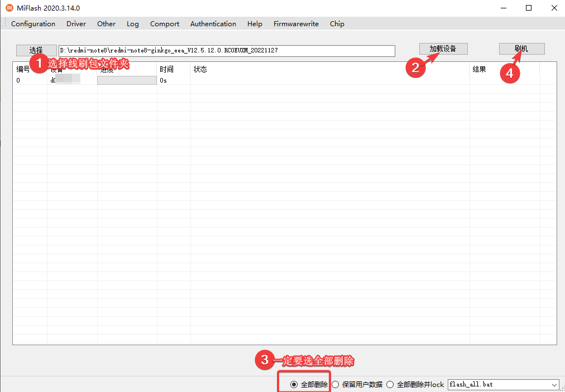Screen dimensions: 565x392
Task: Open the Authentication menu
Action: pyautogui.click(x=213, y=24)
